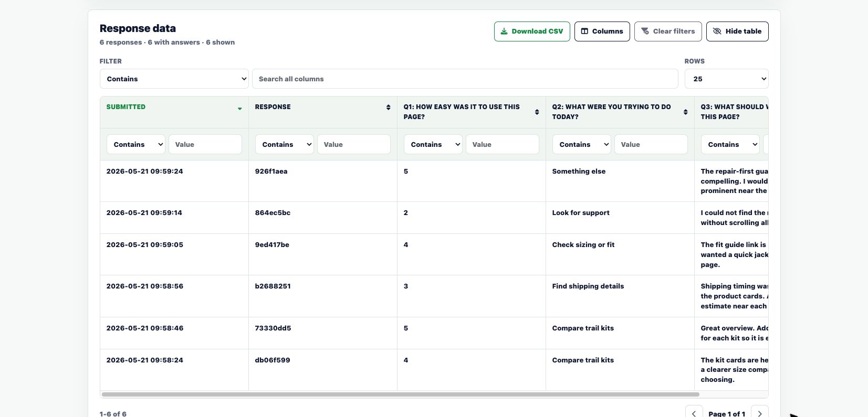
Task: Open the Rows per page dropdown
Action: click(726, 79)
